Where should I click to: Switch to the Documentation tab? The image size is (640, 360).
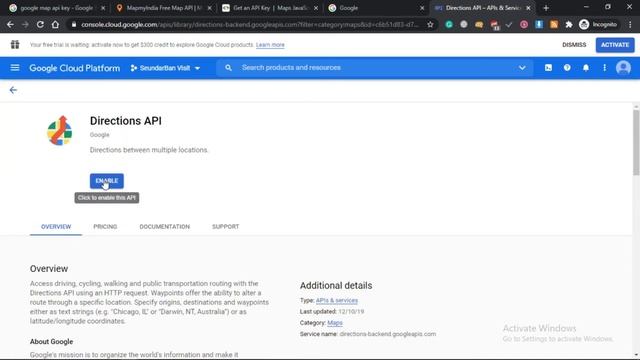[164, 227]
